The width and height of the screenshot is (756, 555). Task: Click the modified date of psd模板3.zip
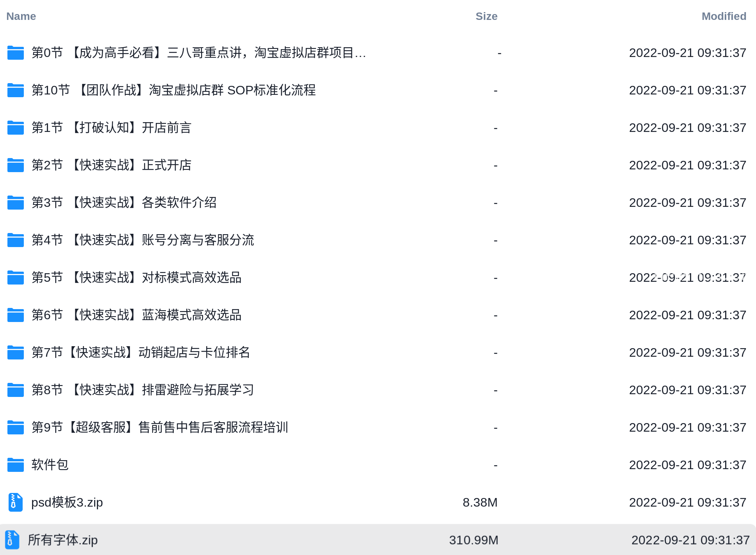tap(688, 502)
